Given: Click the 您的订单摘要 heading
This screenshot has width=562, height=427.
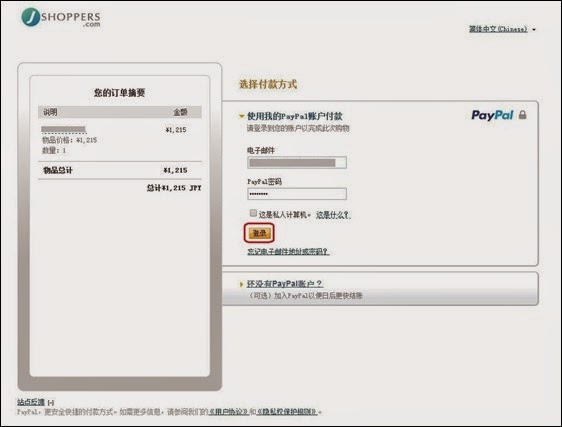Looking at the screenshot, I should [119, 93].
